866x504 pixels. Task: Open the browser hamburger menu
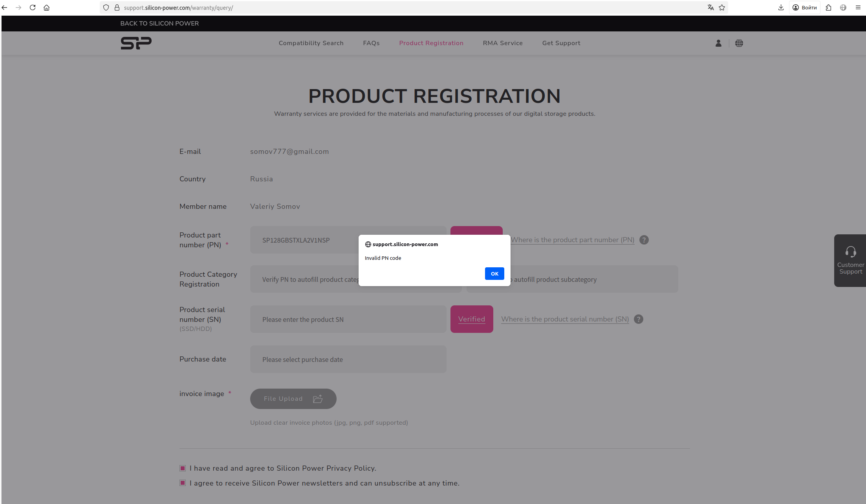coord(858,7)
